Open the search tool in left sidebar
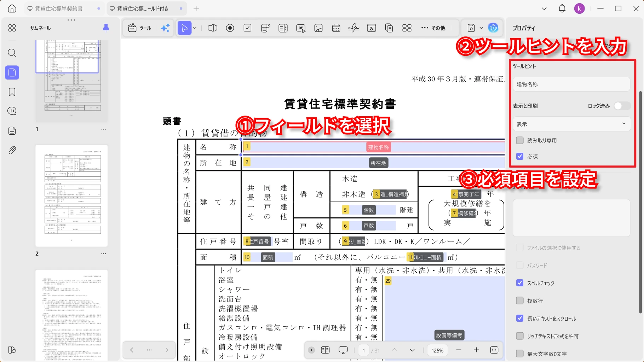Screen dimensions: 644x362 click(12, 53)
